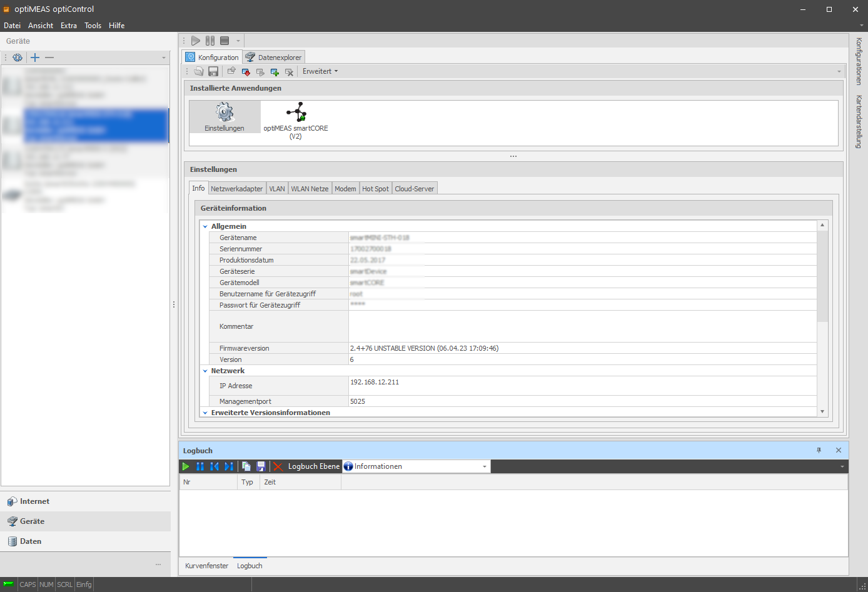Open the Erweitert dropdown menu
The height and width of the screenshot is (592, 868).
pyautogui.click(x=320, y=71)
